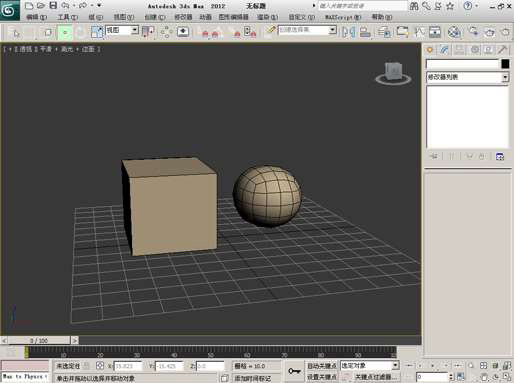
Task: Expand the quick access toolbar arrow
Action: [99, 5]
